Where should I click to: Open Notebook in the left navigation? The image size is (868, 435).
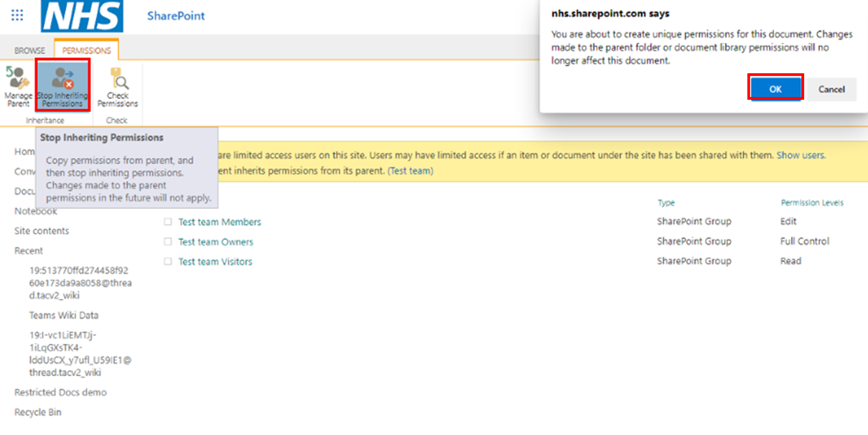coord(36,211)
